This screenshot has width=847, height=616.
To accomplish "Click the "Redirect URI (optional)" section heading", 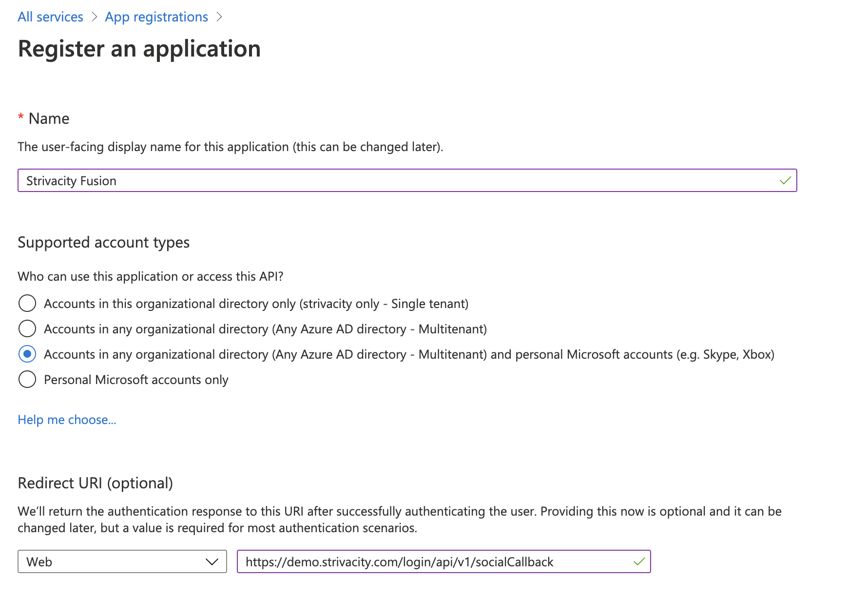I will 95,483.
